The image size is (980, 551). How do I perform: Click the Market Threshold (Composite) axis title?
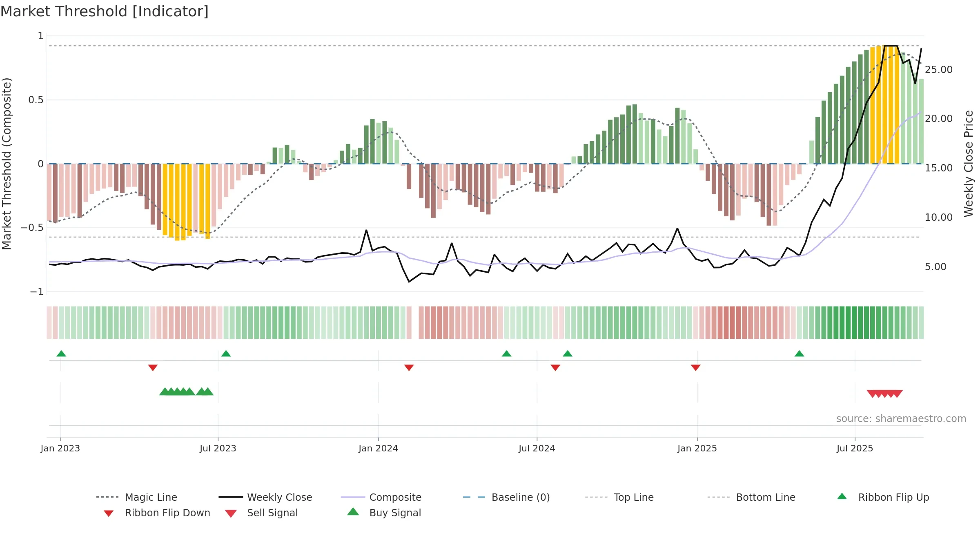[x=7, y=164]
